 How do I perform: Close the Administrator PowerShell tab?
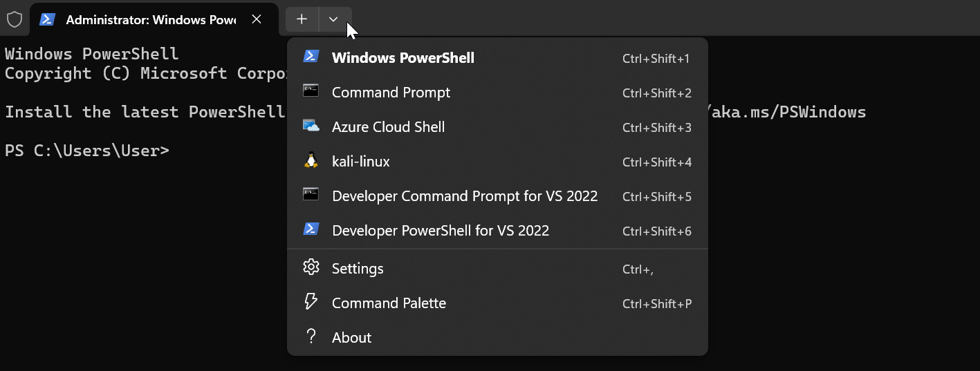click(x=257, y=19)
